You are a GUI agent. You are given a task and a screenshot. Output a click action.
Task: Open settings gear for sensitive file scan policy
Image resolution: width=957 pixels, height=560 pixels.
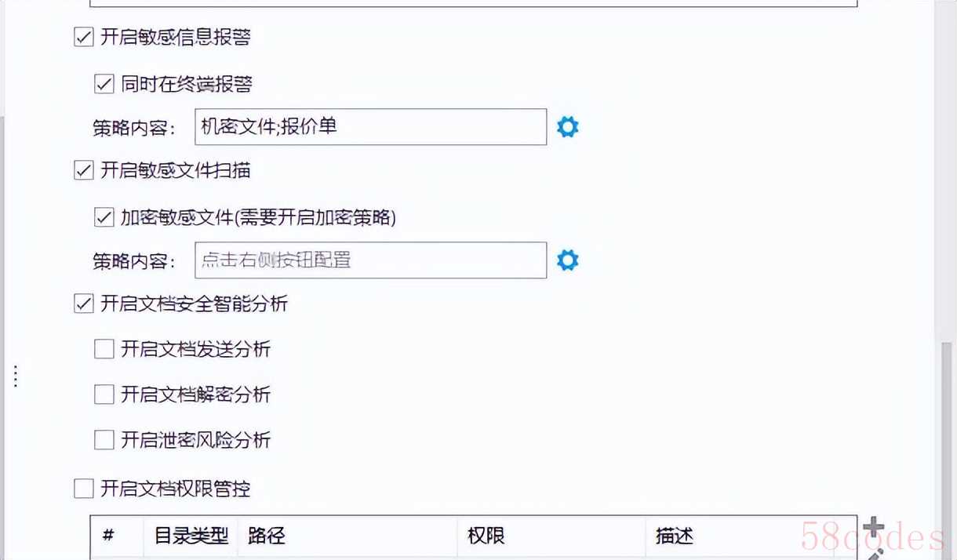click(x=567, y=260)
